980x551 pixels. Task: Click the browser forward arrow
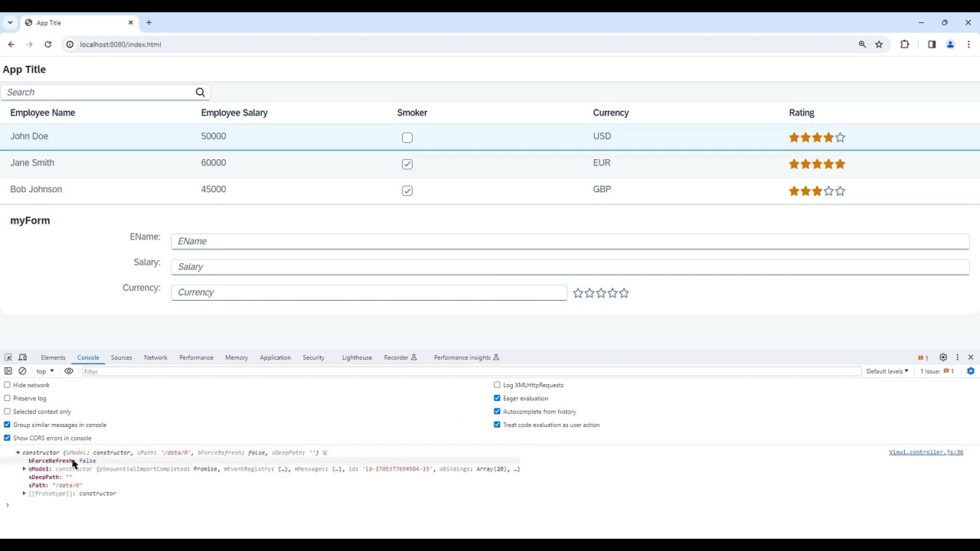pos(30,44)
